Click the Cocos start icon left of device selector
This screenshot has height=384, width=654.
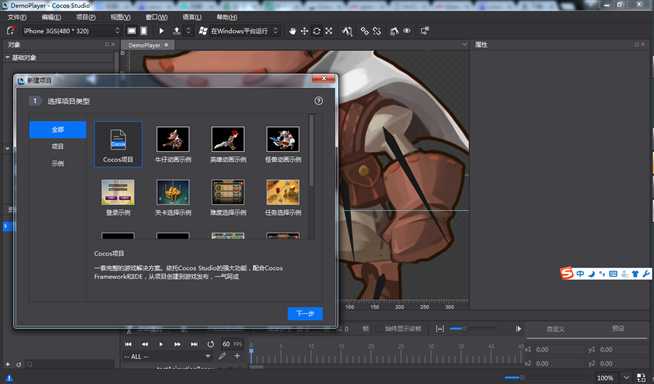(10, 30)
